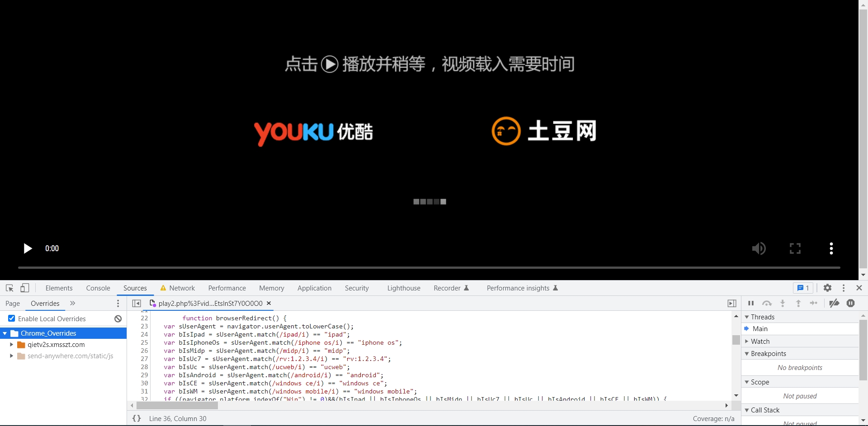868x426 pixels.
Task: Activate the inspect element picker tool
Action: pyautogui.click(x=9, y=288)
